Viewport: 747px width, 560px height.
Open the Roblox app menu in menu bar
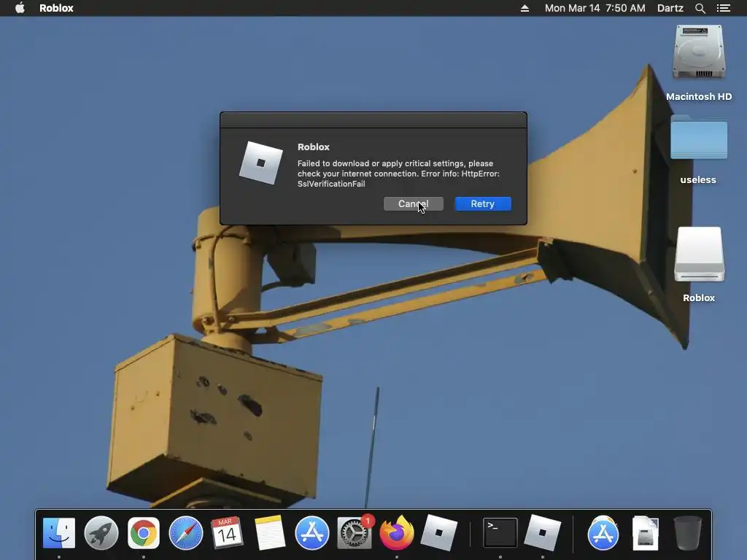tap(56, 8)
